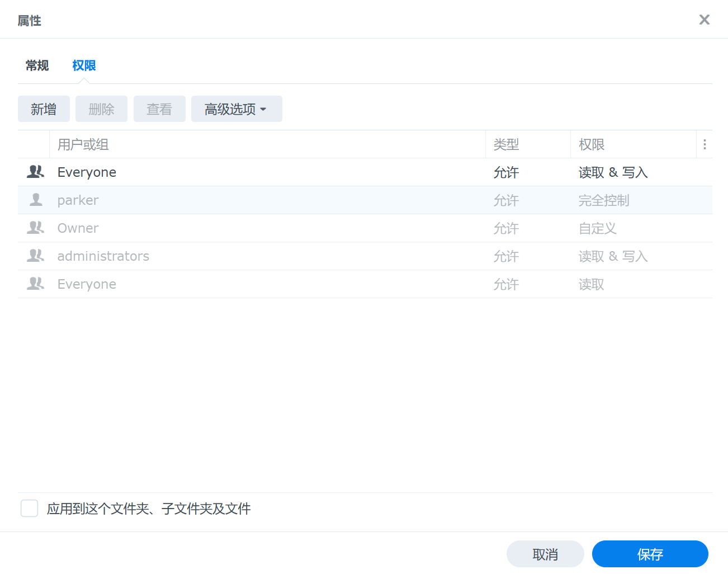Click the administrators group icon
728x574 pixels.
pos(35,256)
